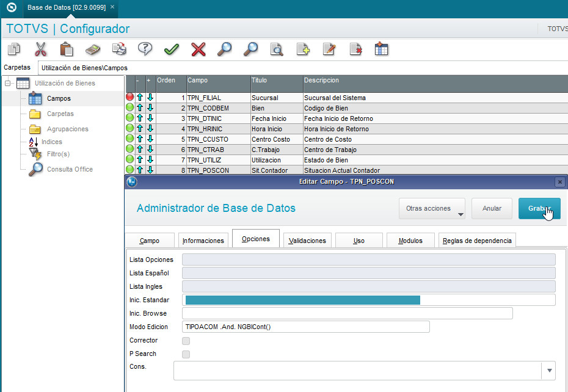Click the Lista Ingles field
The image size is (568, 392).
tap(369, 286)
